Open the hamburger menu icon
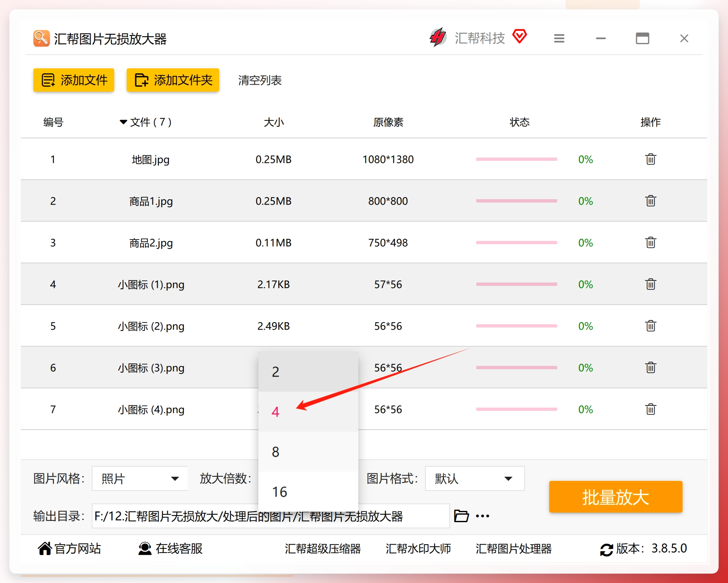This screenshot has height=583, width=728. tap(559, 38)
